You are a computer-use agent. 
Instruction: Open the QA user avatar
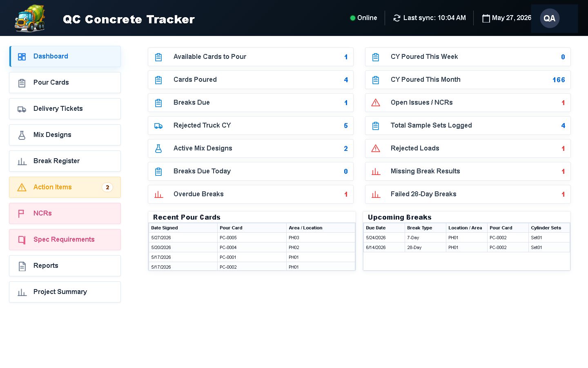click(x=550, y=18)
